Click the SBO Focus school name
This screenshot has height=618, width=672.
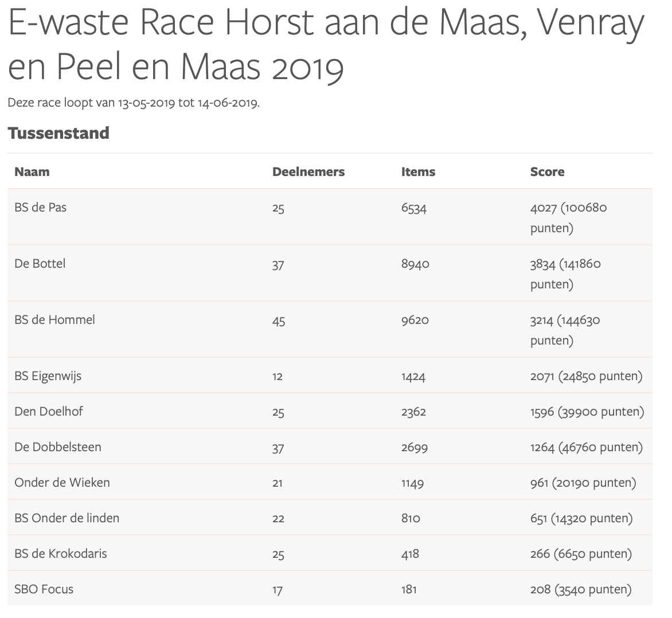(x=44, y=589)
